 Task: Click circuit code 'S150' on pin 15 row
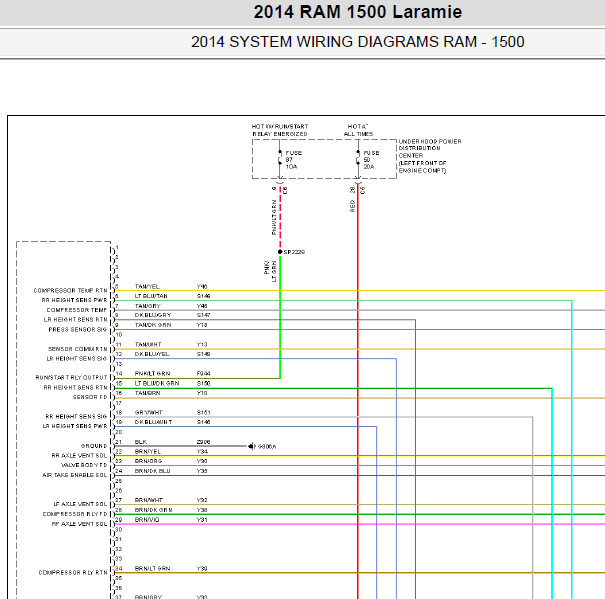pyautogui.click(x=203, y=383)
